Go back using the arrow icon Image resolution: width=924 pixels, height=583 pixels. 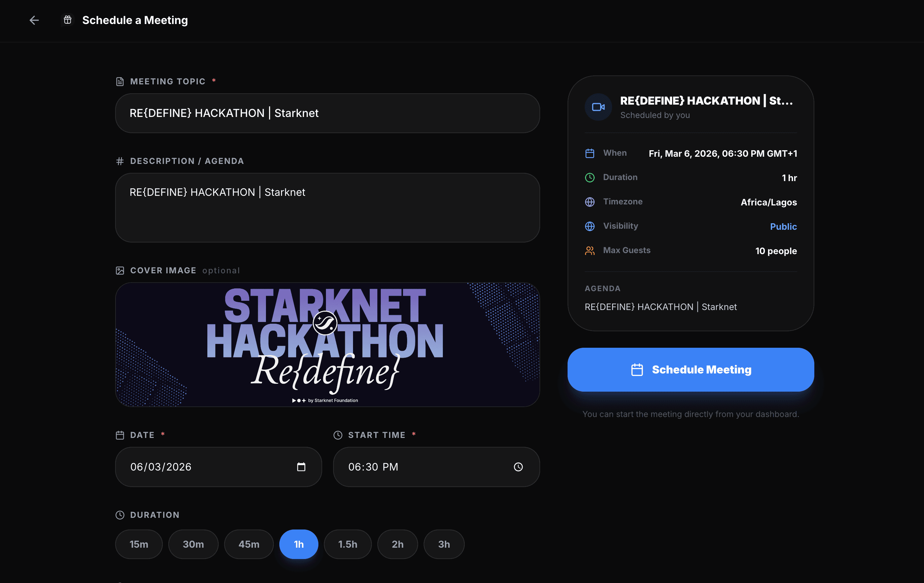pyautogui.click(x=34, y=20)
